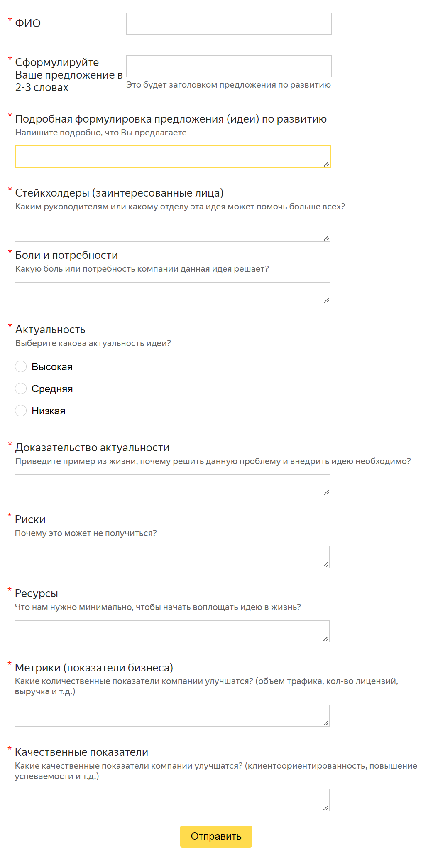
Task: Click the Ресурсы textarea
Action: [172, 631]
